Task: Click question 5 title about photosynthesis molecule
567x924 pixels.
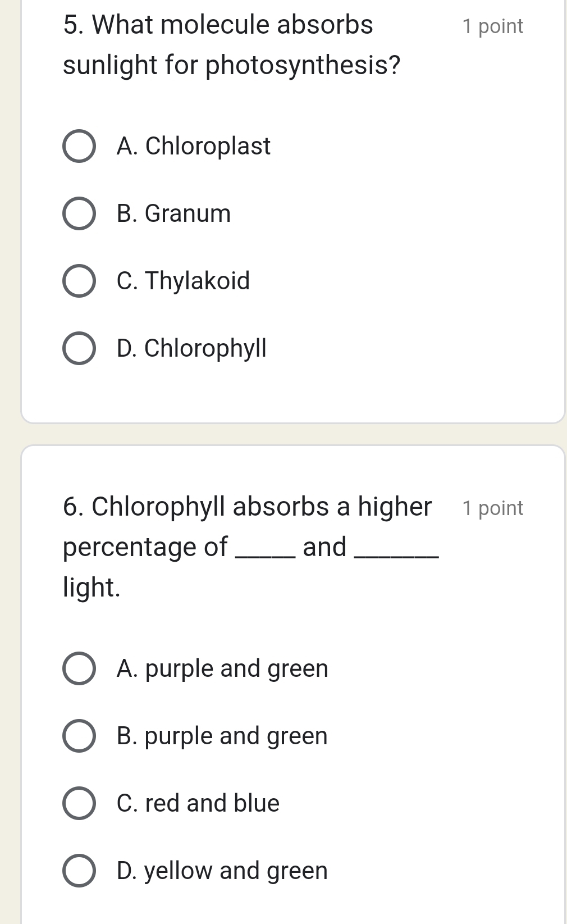Action: pos(231,45)
